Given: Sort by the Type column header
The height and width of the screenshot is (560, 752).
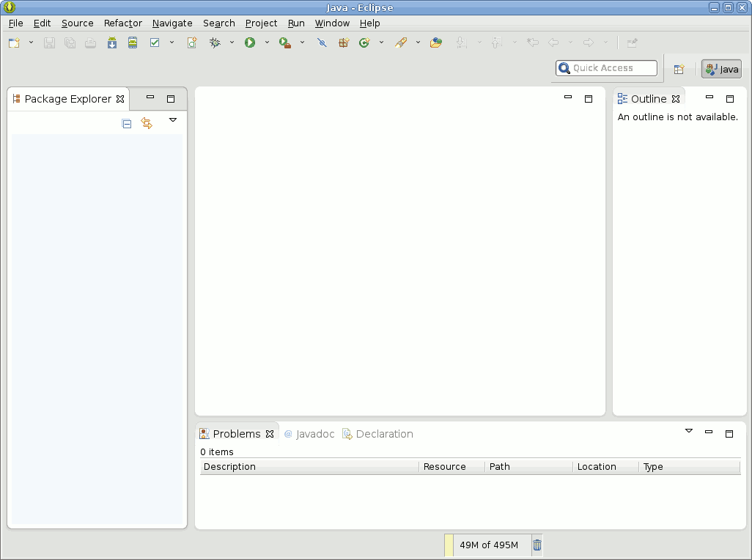Looking at the screenshot, I should [x=690, y=466].
